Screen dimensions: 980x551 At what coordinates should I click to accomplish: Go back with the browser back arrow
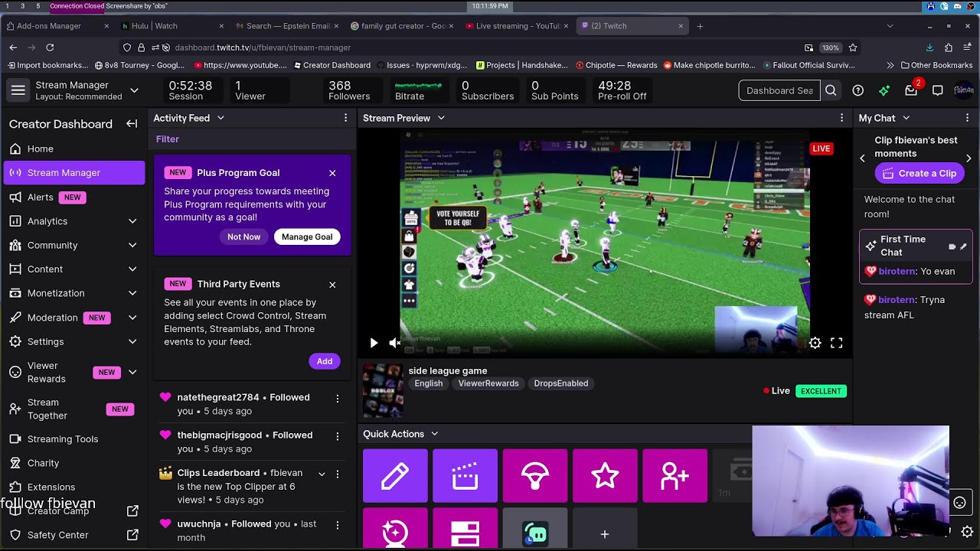click(13, 47)
